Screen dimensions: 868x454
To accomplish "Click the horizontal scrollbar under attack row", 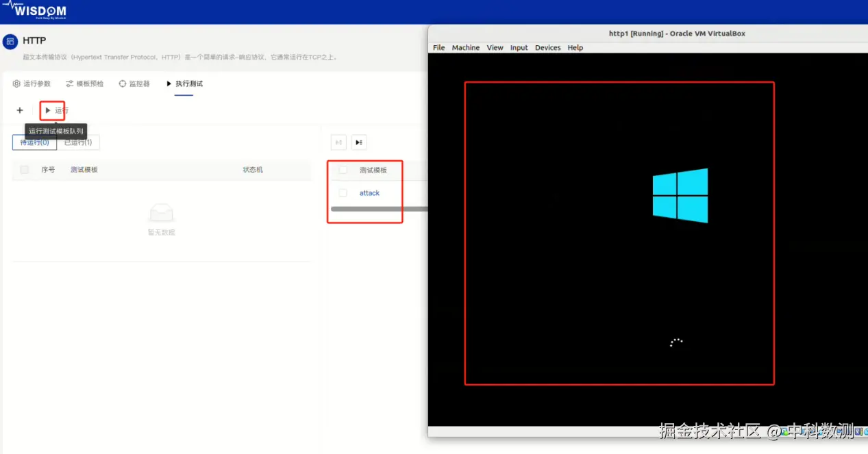I will 379,209.
